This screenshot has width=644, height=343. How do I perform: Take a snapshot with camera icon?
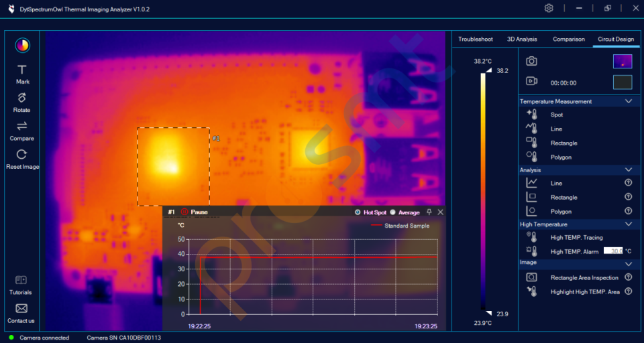[x=531, y=61]
